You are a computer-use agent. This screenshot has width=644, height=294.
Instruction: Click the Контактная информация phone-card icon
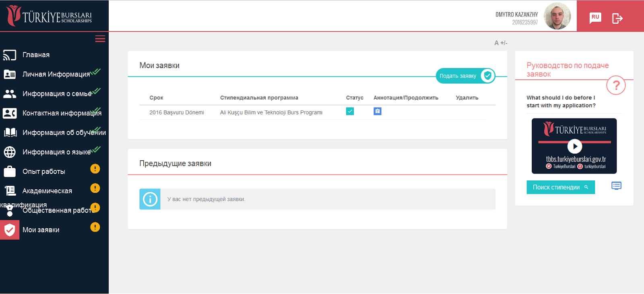tap(10, 113)
